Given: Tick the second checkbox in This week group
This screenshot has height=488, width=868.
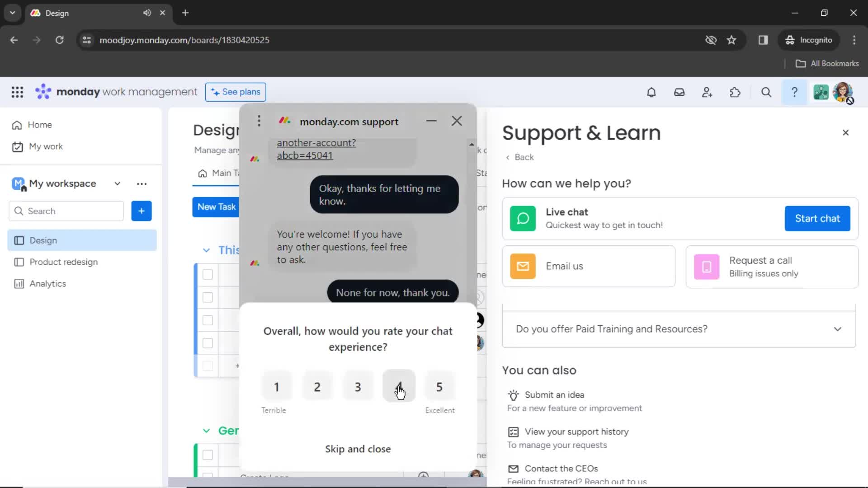Looking at the screenshot, I should coord(208,297).
